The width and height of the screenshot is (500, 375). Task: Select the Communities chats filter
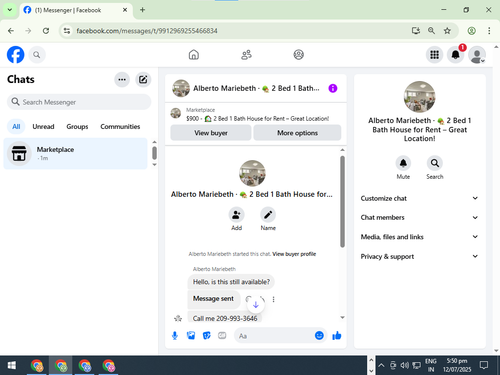click(x=120, y=127)
